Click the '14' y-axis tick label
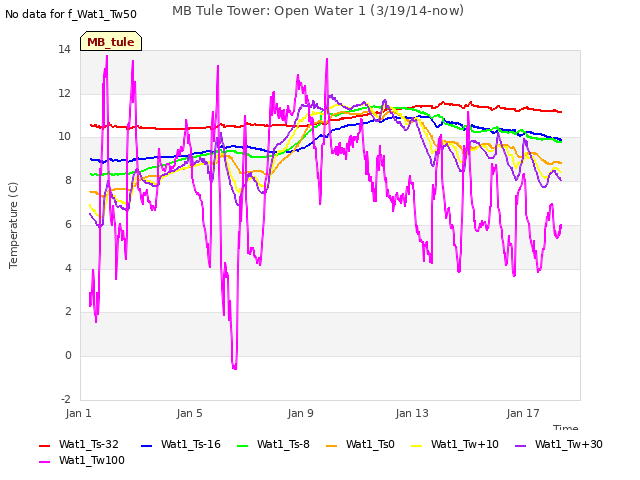 click(x=64, y=50)
